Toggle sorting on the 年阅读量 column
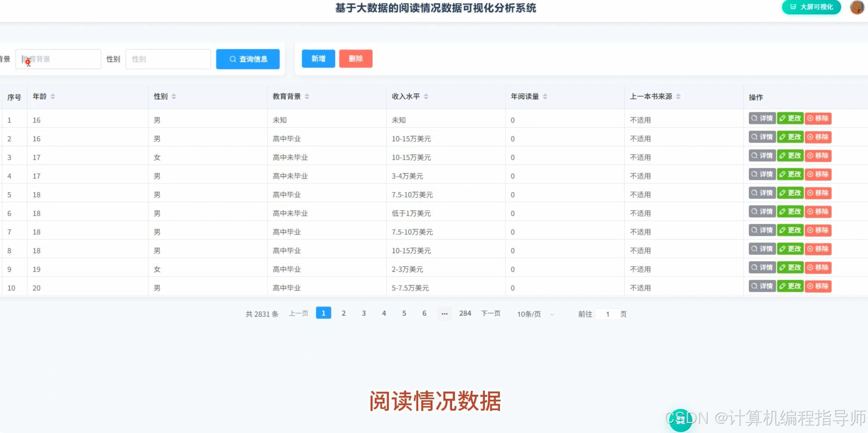The height and width of the screenshot is (433, 868). coord(545,96)
